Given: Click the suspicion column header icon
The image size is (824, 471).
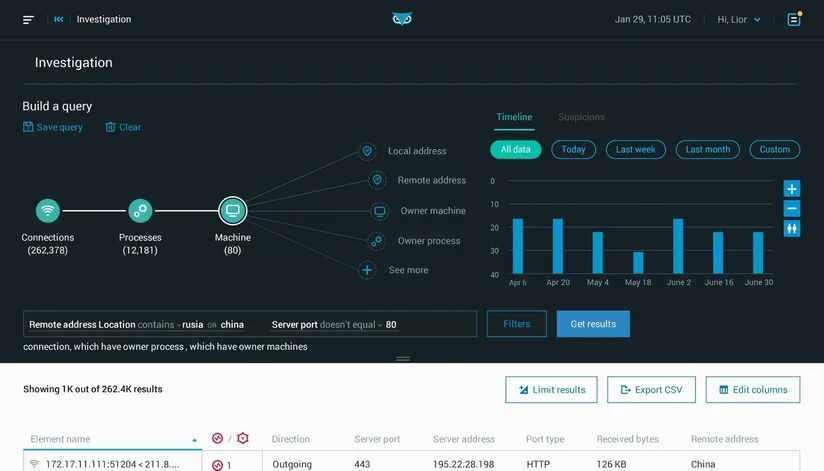Looking at the screenshot, I should click(x=217, y=438).
